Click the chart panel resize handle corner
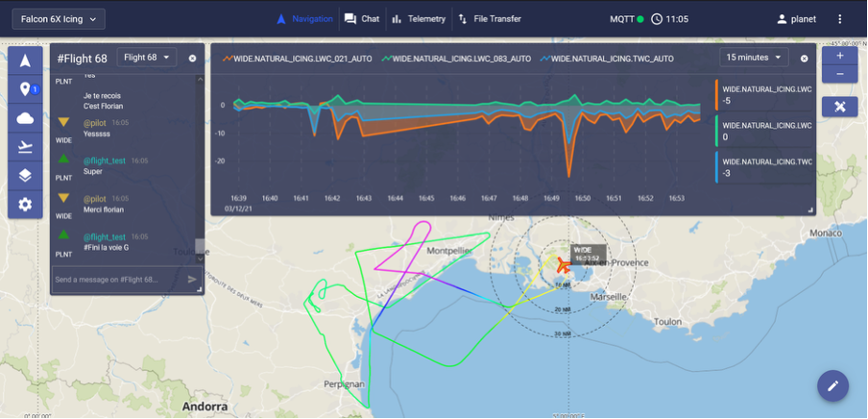868x419 pixels. (x=809, y=210)
